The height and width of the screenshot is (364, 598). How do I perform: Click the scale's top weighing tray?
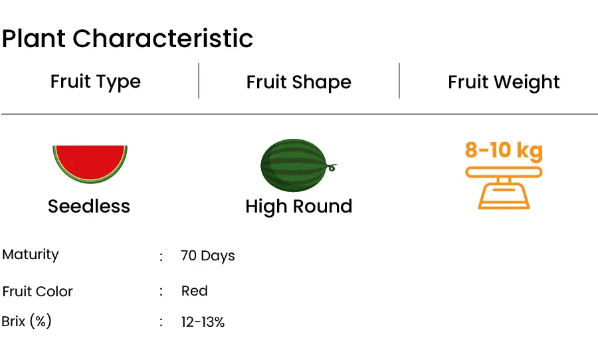tap(504, 172)
